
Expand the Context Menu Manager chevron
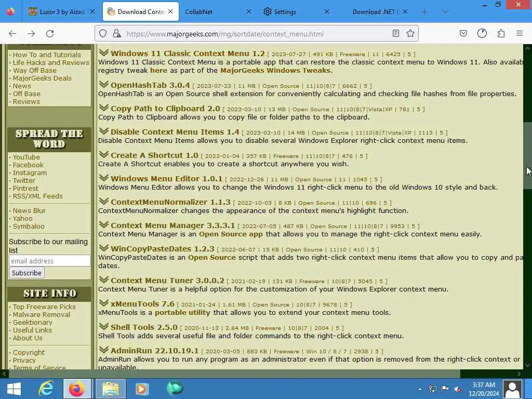pos(104,225)
